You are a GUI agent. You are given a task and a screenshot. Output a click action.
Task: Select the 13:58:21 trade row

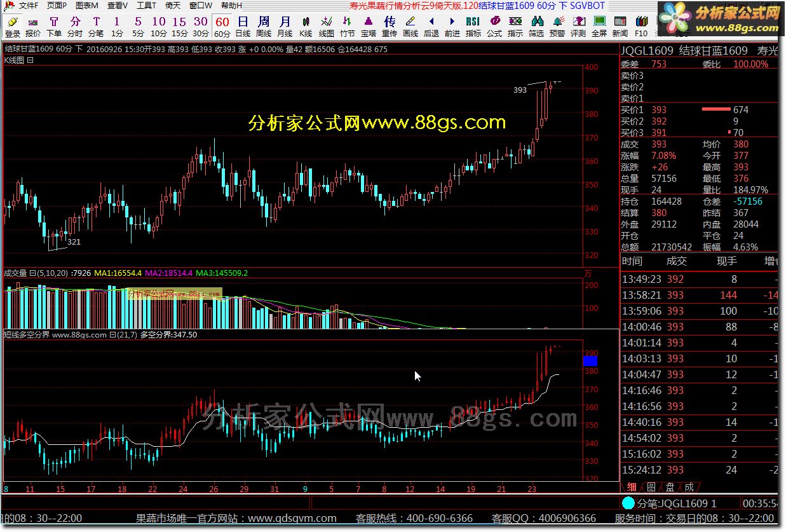tap(700, 295)
